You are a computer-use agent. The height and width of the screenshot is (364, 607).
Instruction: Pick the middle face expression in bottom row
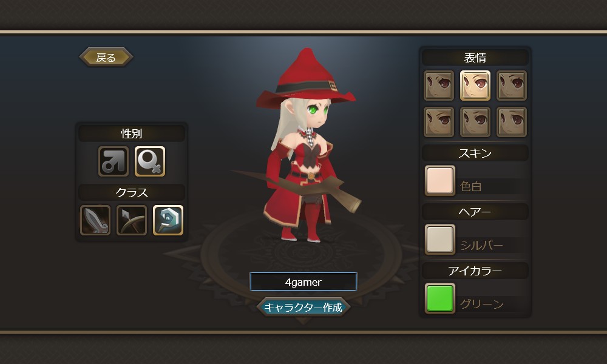pyautogui.click(x=475, y=122)
